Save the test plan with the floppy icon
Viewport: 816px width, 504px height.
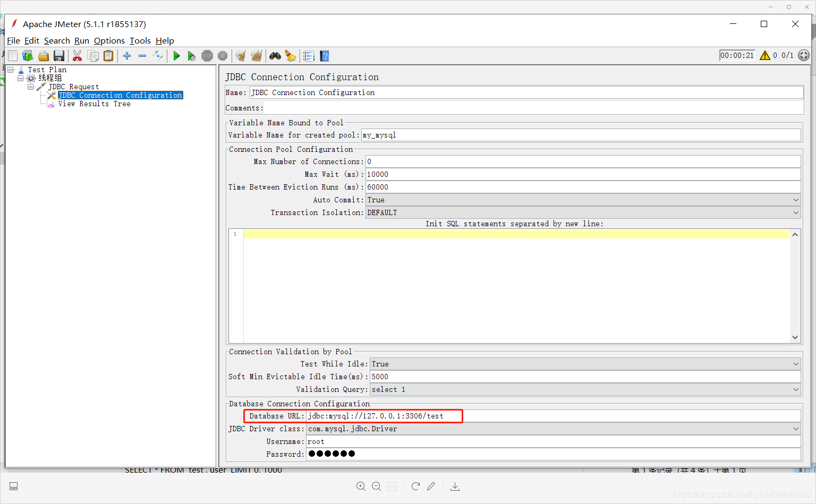click(x=59, y=56)
